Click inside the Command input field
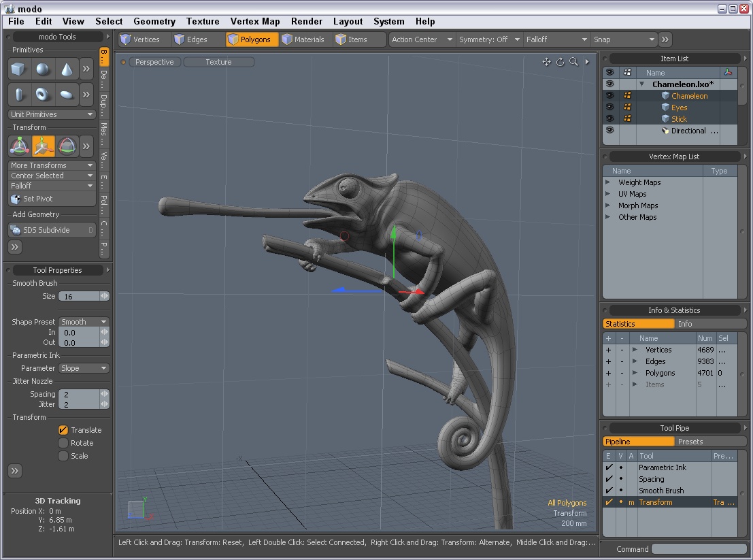 (698, 549)
